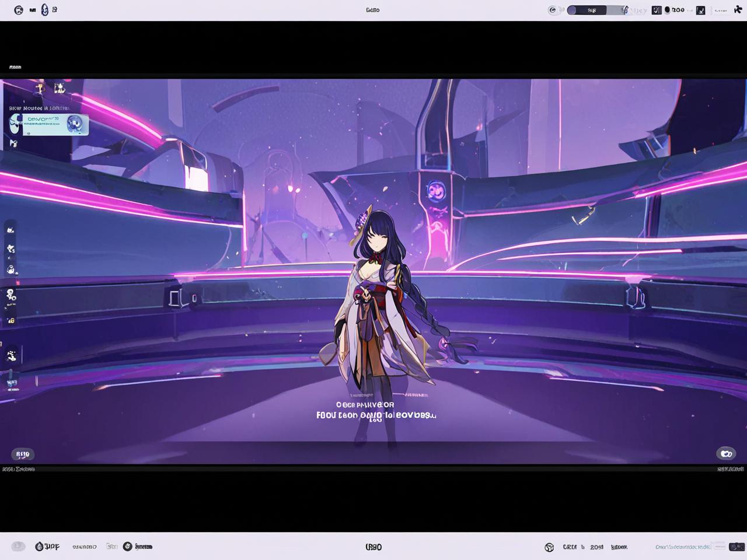Click the pill-shaped button at the game's bottom-left

23,454
